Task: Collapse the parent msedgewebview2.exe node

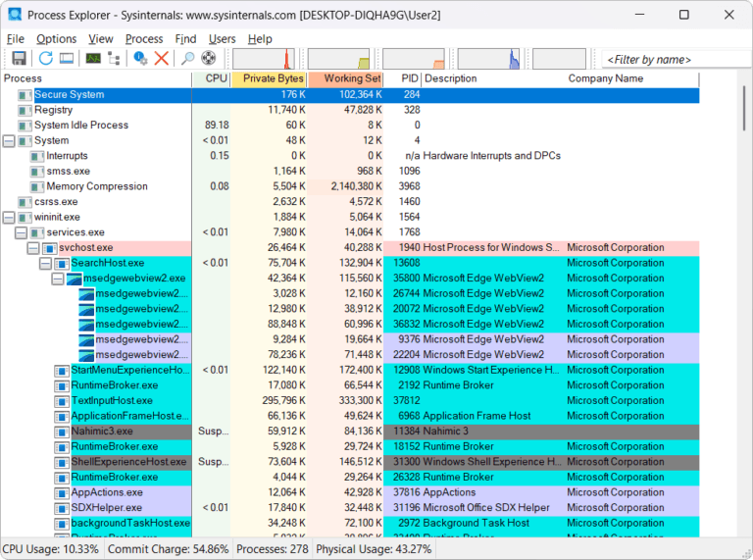Action: 57,279
